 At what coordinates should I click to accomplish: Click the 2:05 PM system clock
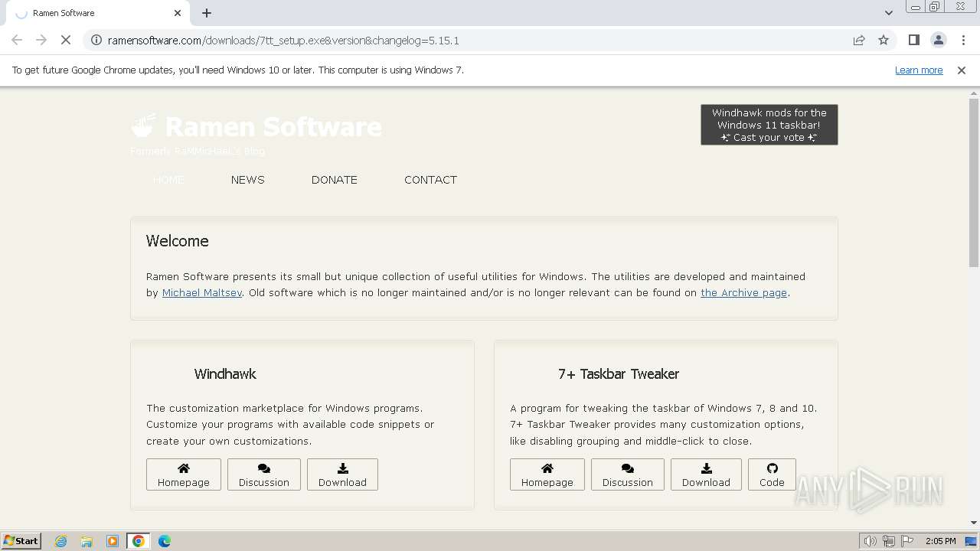(x=940, y=541)
